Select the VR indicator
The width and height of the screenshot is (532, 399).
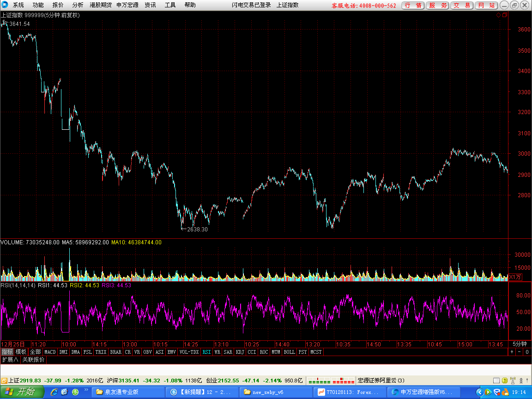coord(137,352)
